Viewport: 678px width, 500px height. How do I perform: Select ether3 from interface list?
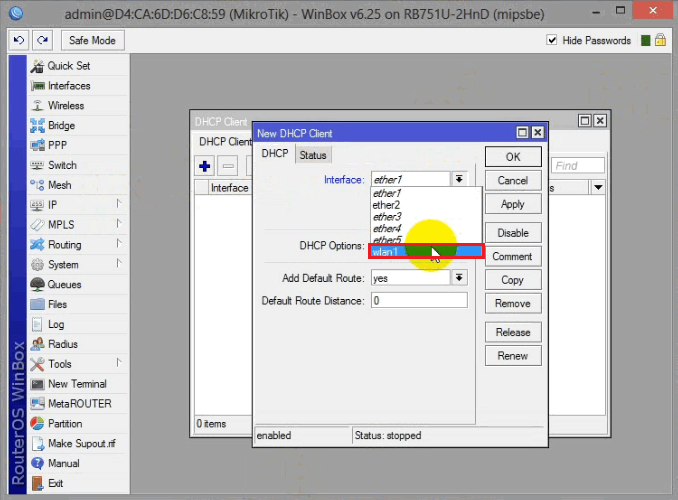tap(426, 216)
